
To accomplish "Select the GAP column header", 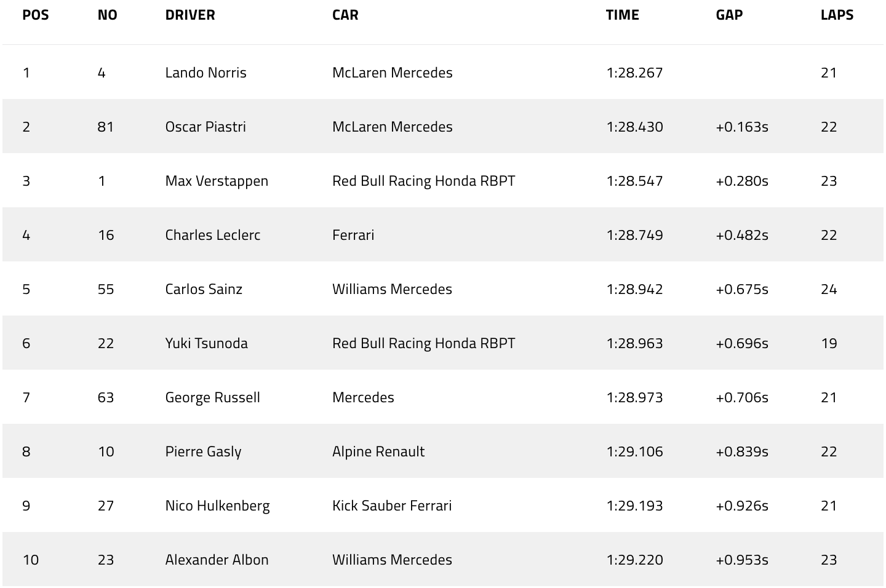I will (x=729, y=15).
